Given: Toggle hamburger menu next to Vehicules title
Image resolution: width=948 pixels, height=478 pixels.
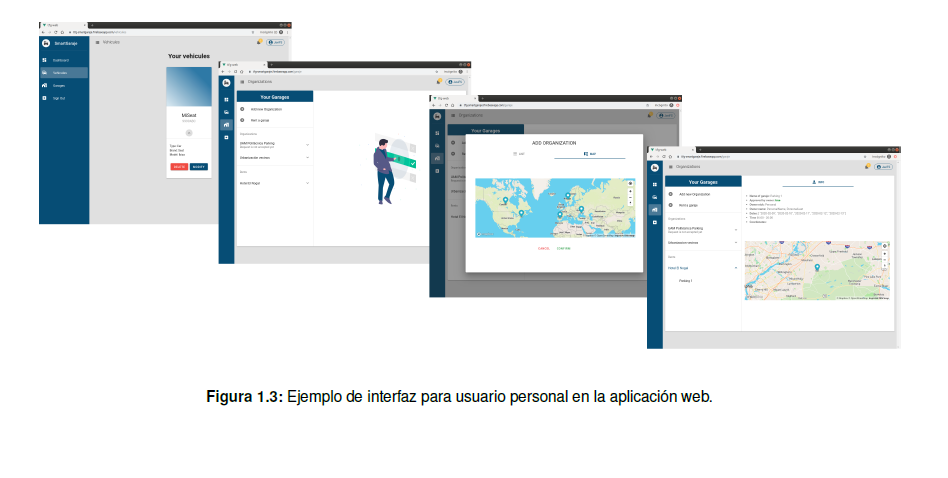Looking at the screenshot, I should coord(97,42).
